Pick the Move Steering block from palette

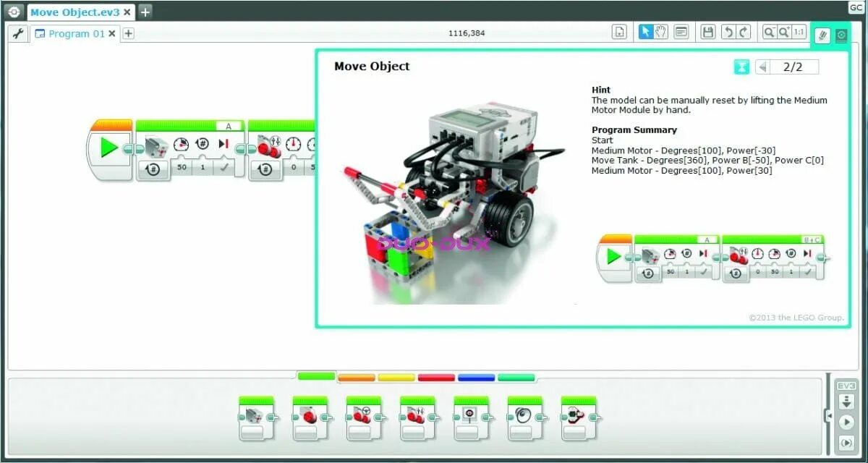(364, 418)
